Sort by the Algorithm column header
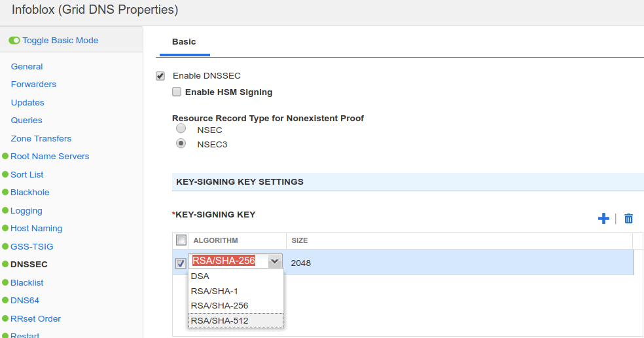This screenshot has height=338, width=644. 216,240
